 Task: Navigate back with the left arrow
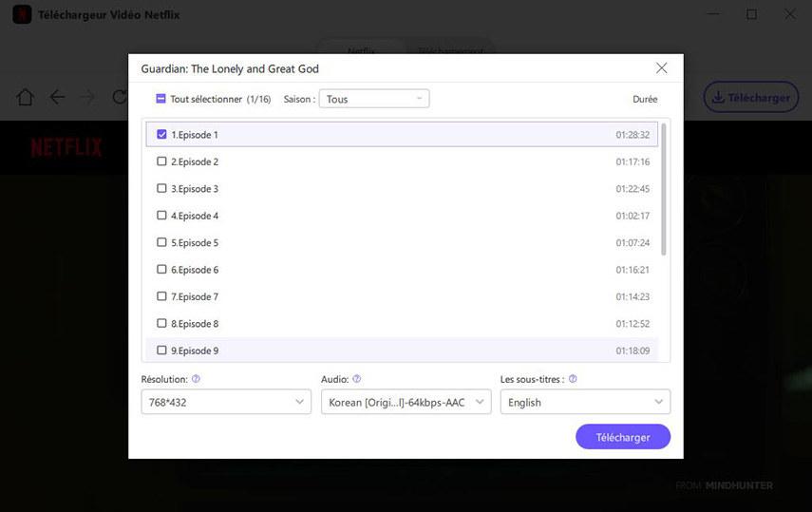click(57, 97)
